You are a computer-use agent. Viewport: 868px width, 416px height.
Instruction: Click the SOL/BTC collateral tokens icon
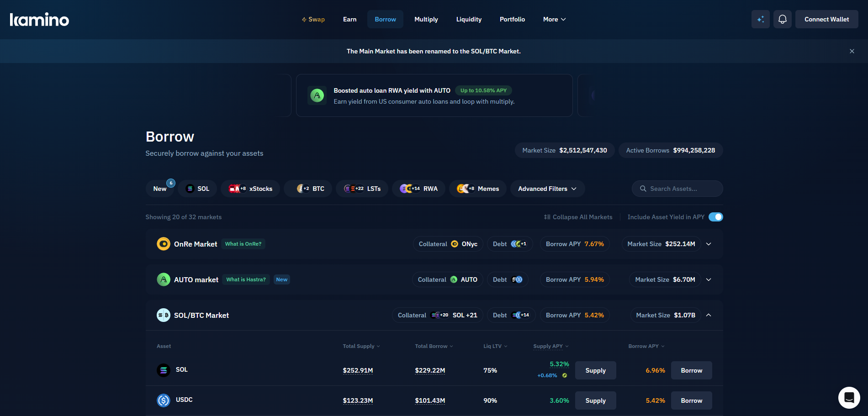(x=440, y=315)
